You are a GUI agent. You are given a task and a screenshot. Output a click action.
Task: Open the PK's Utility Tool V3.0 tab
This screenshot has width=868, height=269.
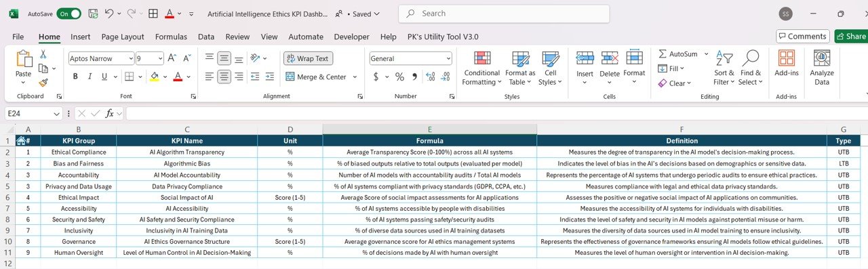click(443, 37)
